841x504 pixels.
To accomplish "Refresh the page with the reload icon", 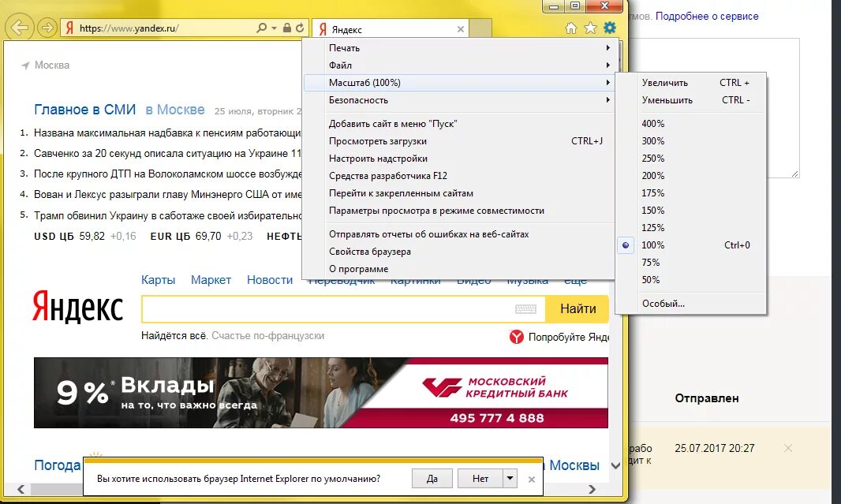I will click(x=301, y=28).
